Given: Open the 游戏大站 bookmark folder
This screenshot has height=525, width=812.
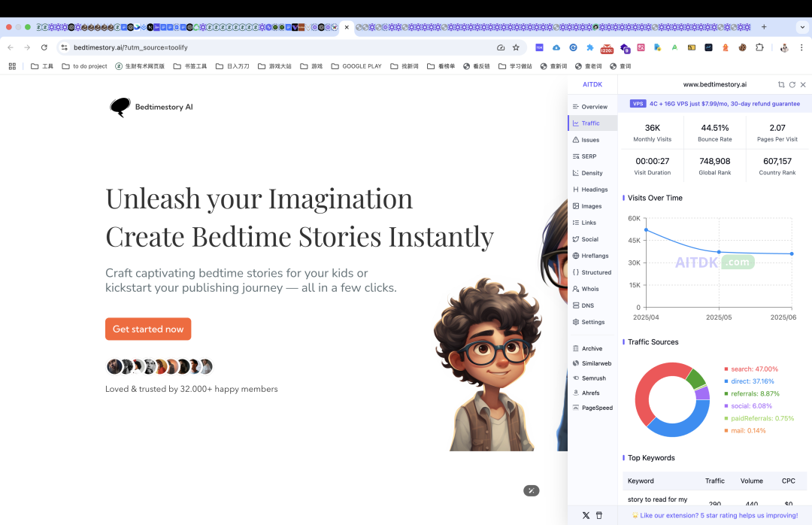Looking at the screenshot, I should (x=274, y=66).
